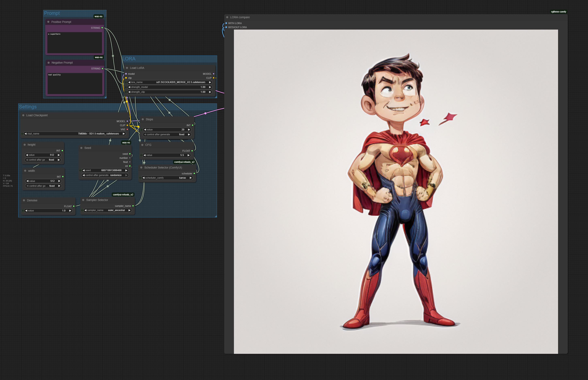Image resolution: width=588 pixels, height=380 pixels.
Task: Toggle the LORA compare node's collapse dot
Action: click(227, 17)
